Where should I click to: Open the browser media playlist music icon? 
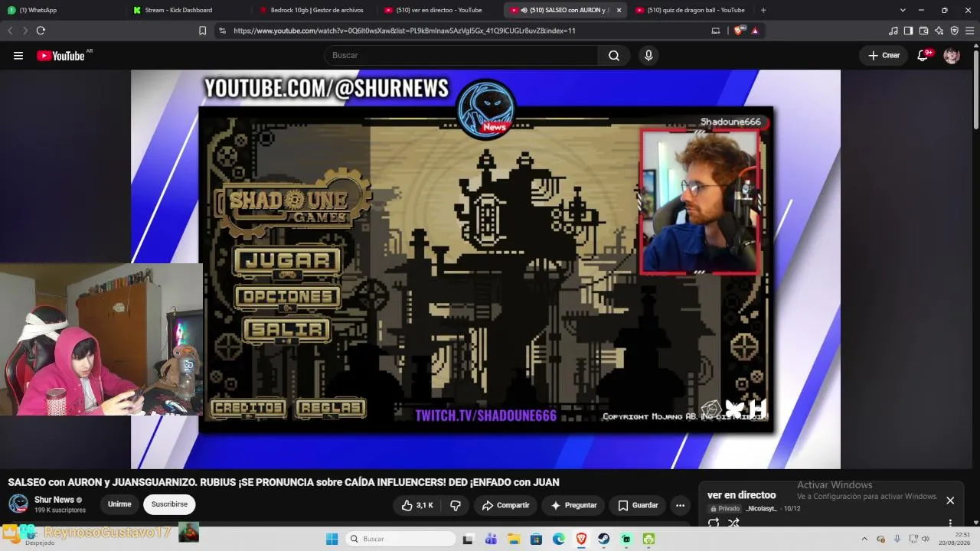pos(893,31)
